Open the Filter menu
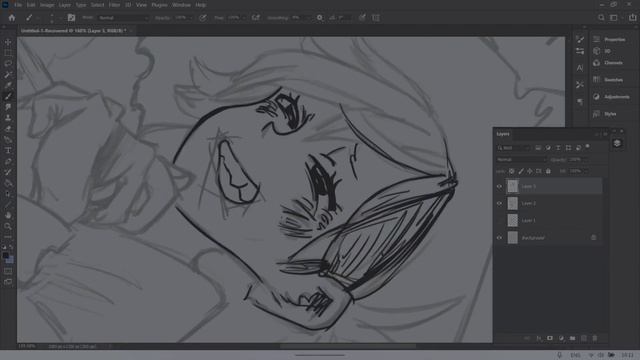This screenshot has height=360, width=640. coord(114,5)
